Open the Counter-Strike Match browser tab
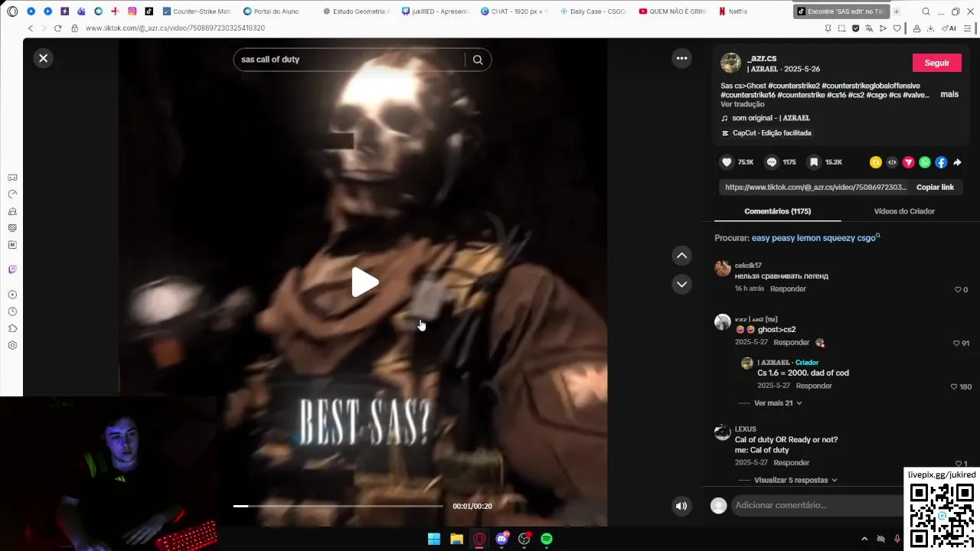The height and width of the screenshot is (551, 980). pyautogui.click(x=198, y=11)
